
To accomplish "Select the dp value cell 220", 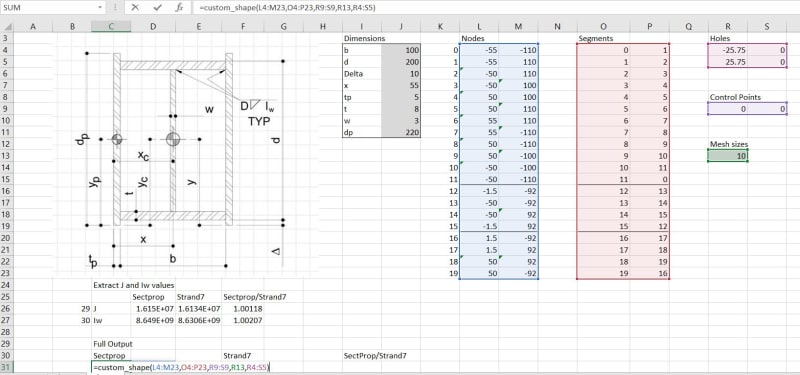I will [401, 133].
